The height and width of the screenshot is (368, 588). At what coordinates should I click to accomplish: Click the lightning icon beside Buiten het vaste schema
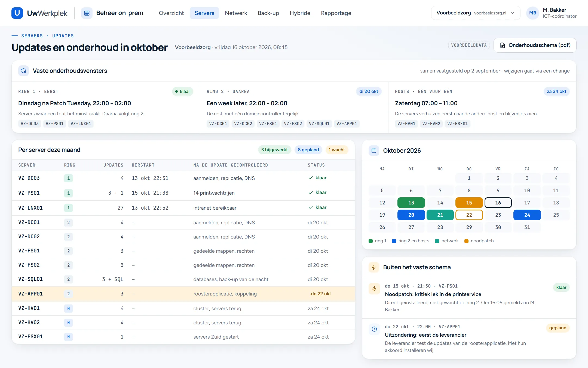click(x=374, y=267)
